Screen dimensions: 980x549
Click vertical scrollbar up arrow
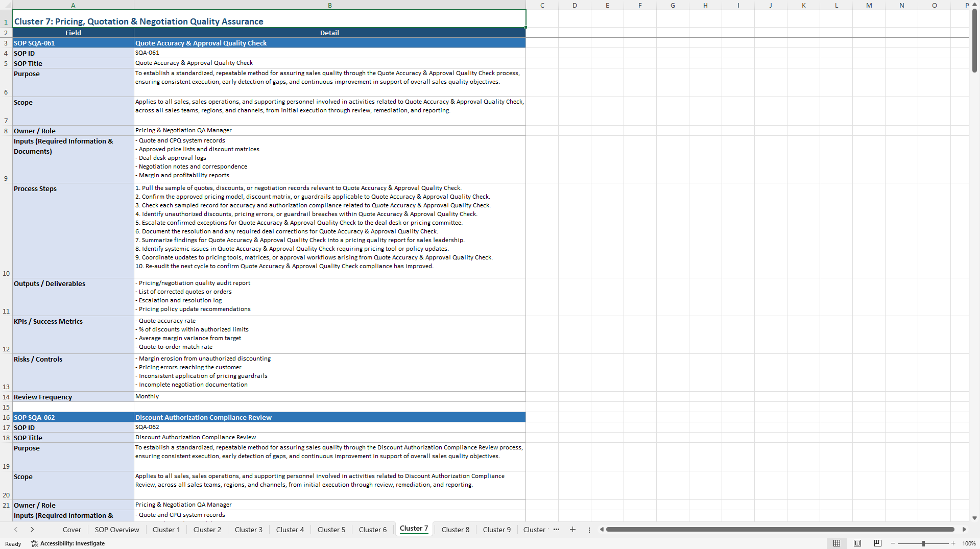974,5
